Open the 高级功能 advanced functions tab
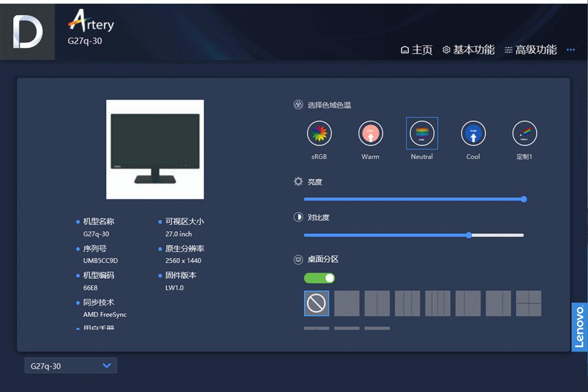This screenshot has height=392, width=588. (531, 50)
